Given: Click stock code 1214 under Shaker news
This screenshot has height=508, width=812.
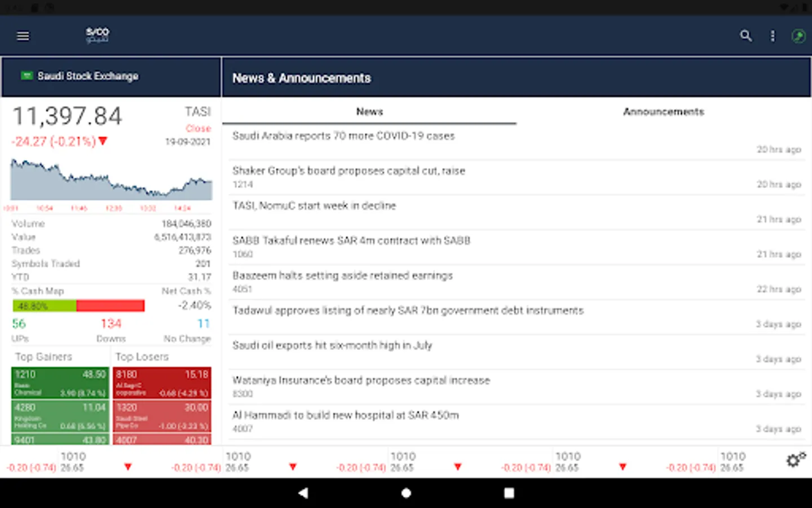Looking at the screenshot, I should click(243, 185).
